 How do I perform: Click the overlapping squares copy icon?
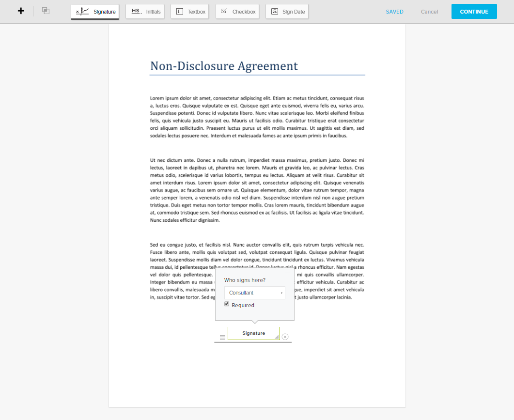[46, 11]
